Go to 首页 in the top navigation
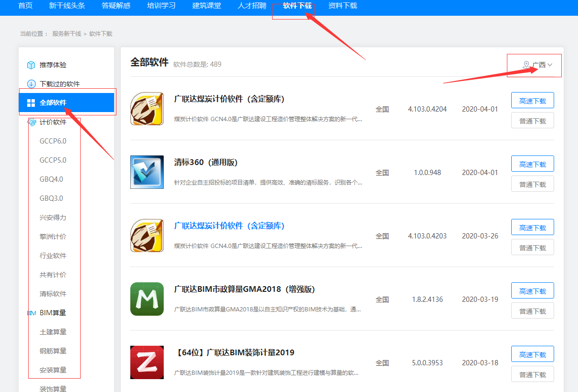The width and height of the screenshot is (578, 392). 25,6
